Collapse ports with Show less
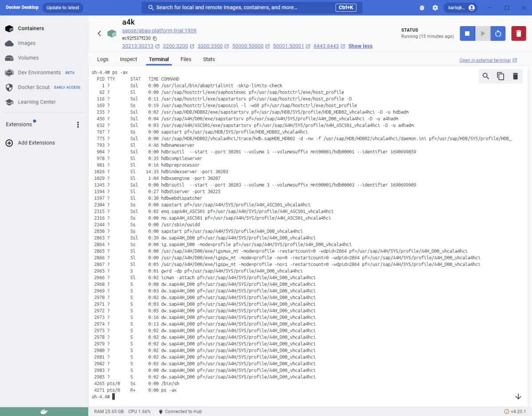This screenshot has width=532, height=416. (360, 46)
